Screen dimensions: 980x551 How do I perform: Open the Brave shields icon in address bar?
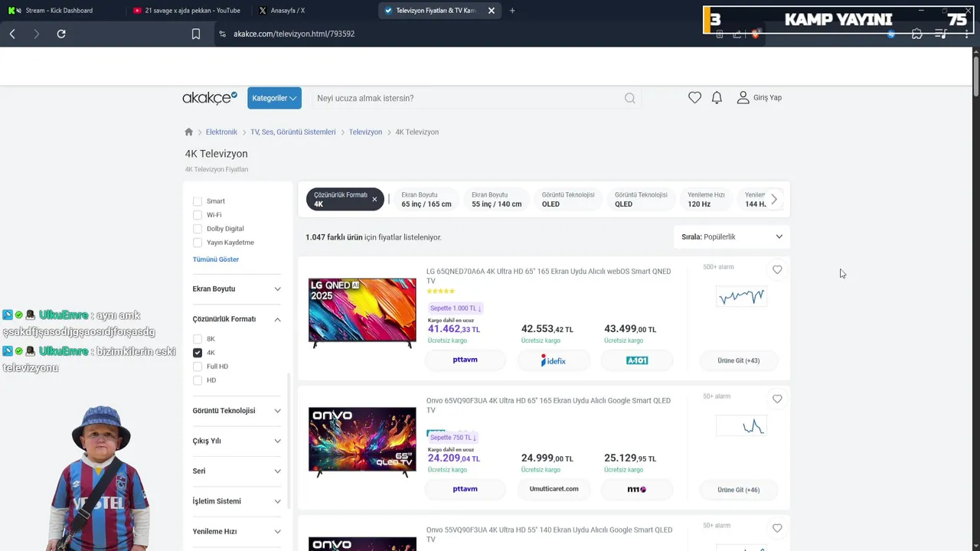(x=755, y=34)
